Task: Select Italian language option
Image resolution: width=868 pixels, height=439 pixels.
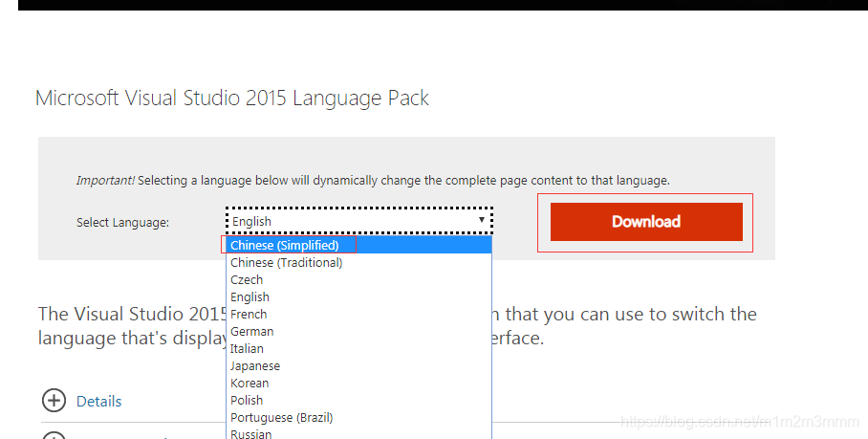Action: pos(358,348)
